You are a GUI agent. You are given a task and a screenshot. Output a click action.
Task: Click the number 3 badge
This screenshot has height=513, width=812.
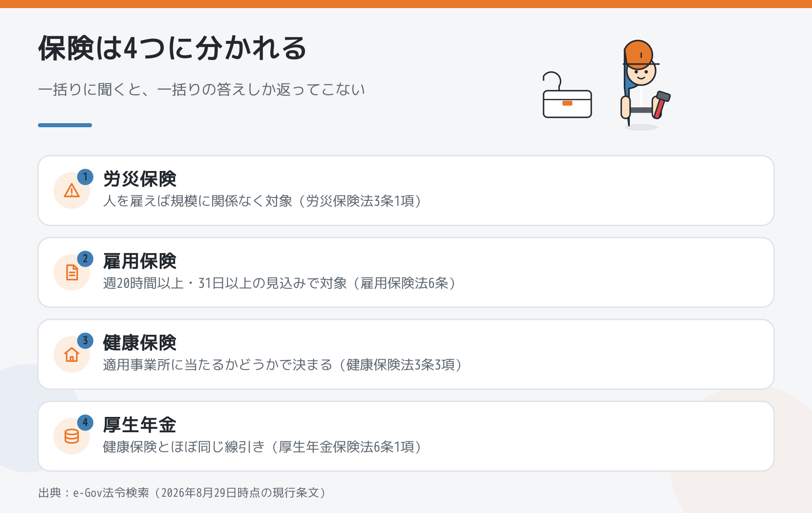pyautogui.click(x=85, y=341)
